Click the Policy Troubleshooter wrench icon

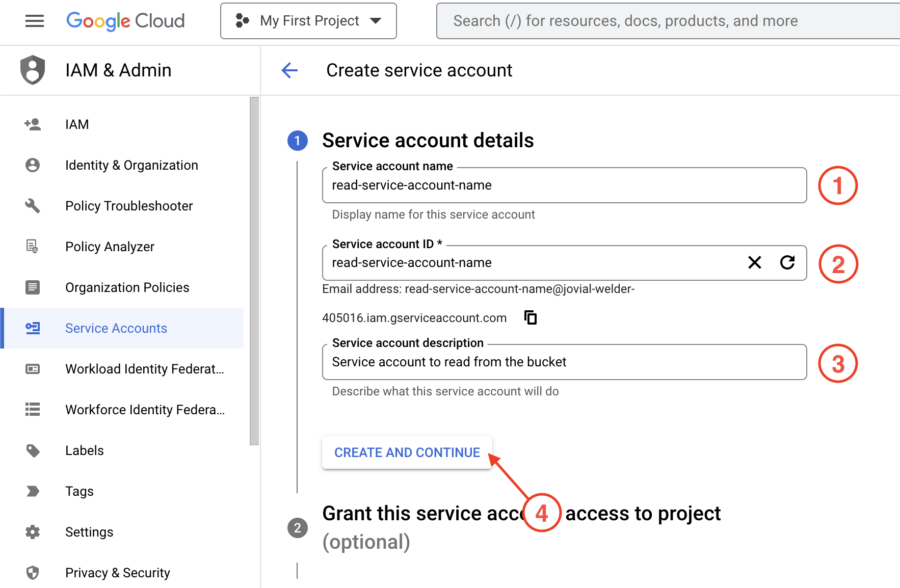(x=33, y=206)
